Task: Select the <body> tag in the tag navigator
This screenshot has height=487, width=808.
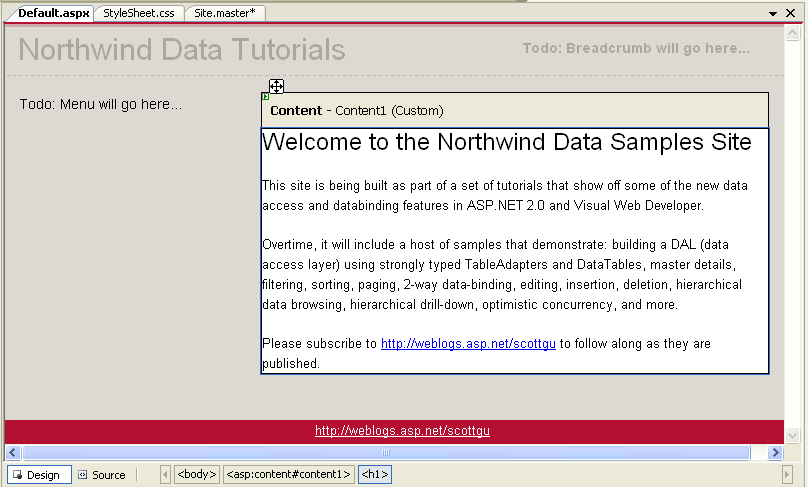Action: (x=197, y=474)
